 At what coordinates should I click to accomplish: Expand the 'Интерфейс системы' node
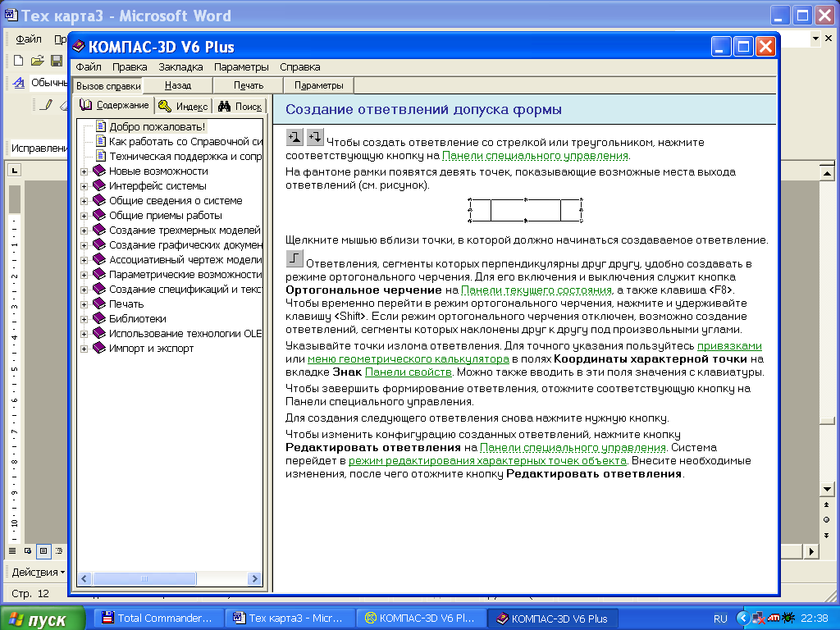click(x=84, y=186)
